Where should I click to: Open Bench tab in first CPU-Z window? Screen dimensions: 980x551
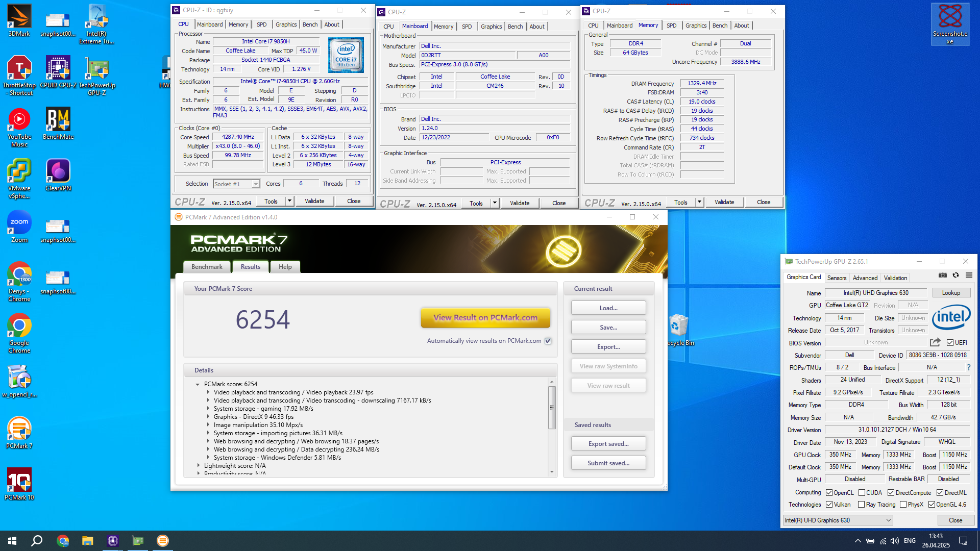(x=310, y=24)
